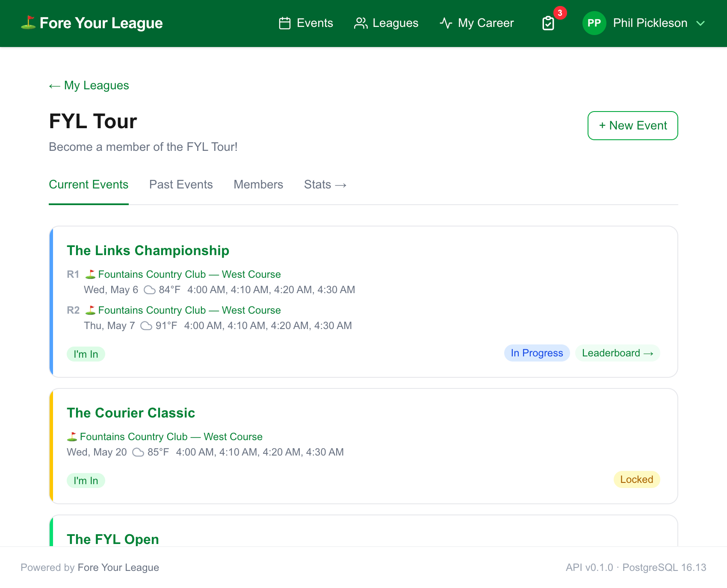Open The FYL Open event

click(x=113, y=539)
